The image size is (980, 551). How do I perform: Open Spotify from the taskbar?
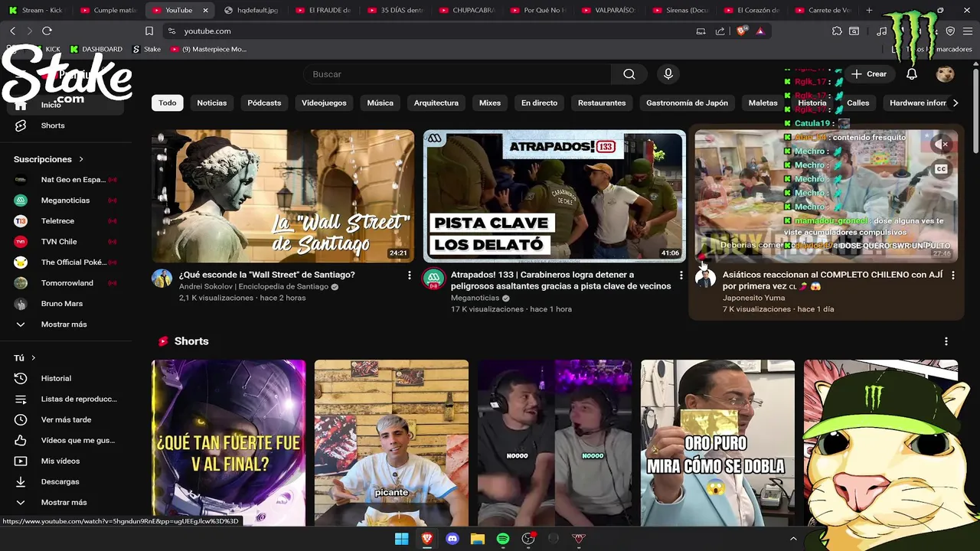tap(502, 539)
